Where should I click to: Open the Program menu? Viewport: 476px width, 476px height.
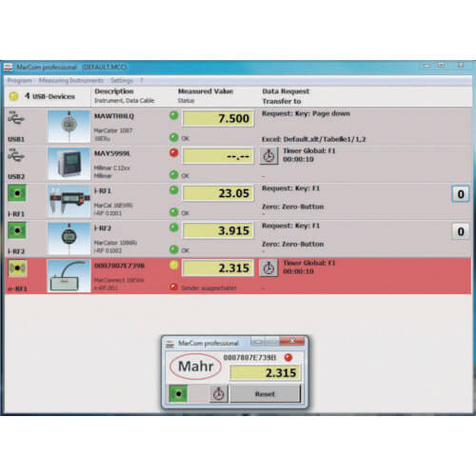click(x=20, y=81)
